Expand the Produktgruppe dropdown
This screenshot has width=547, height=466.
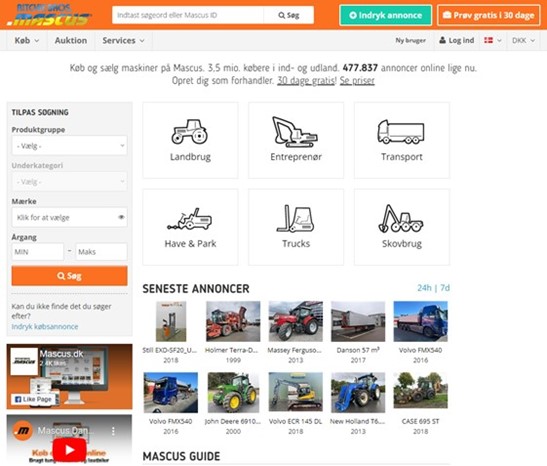tap(69, 145)
